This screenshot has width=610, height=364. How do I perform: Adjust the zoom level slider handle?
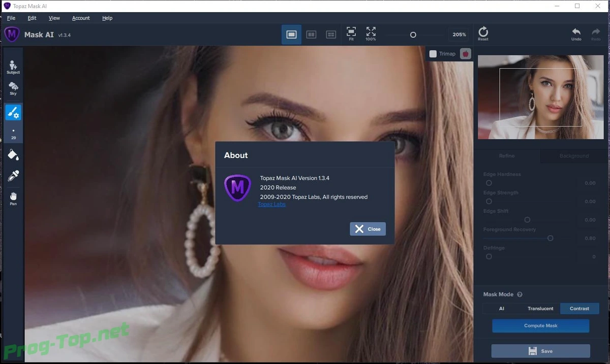pos(413,35)
